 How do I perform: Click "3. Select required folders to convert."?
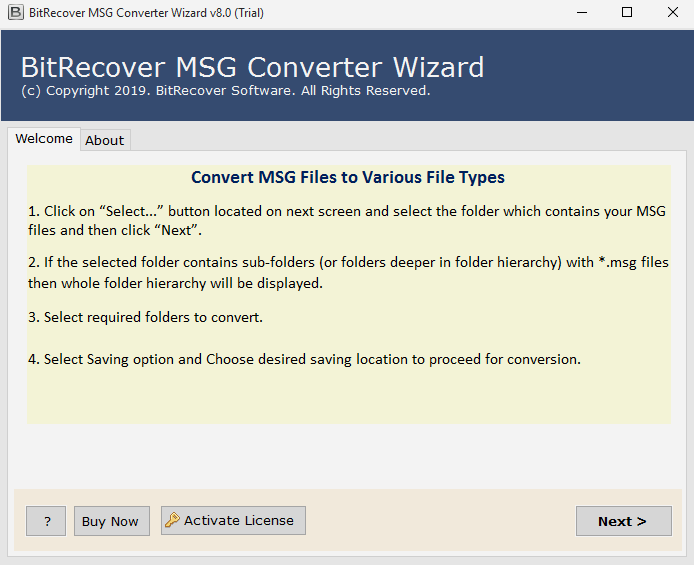pos(145,318)
